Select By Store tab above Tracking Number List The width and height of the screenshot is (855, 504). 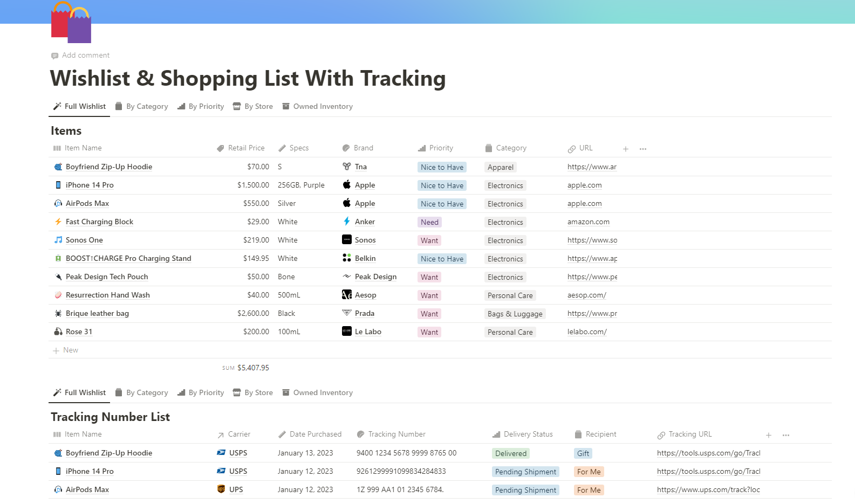pos(252,392)
